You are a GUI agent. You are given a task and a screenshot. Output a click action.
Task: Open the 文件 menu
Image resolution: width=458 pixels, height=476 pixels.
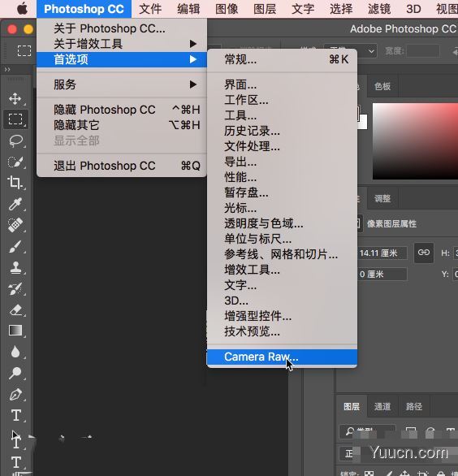click(150, 9)
